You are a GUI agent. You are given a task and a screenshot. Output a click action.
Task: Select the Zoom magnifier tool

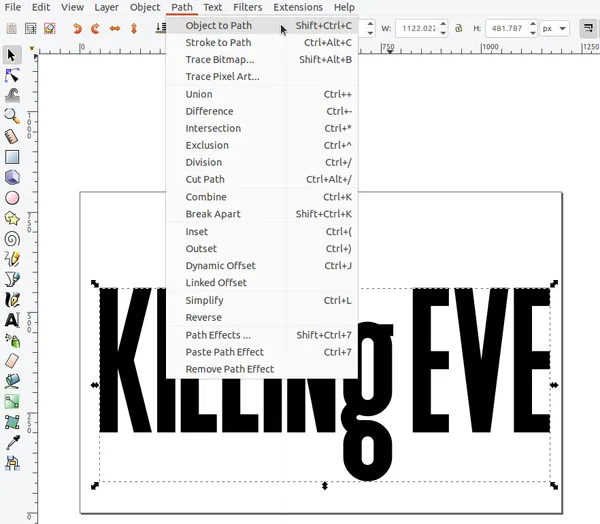12,116
